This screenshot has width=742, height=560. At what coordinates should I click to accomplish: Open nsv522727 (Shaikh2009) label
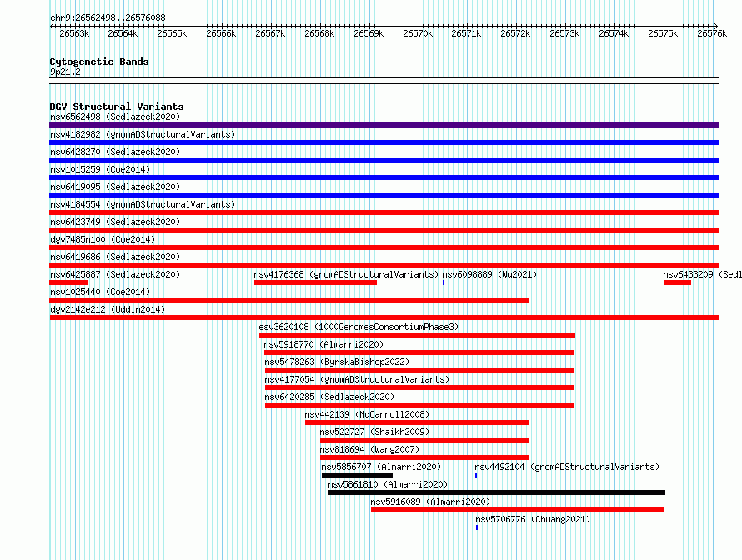coord(374,432)
